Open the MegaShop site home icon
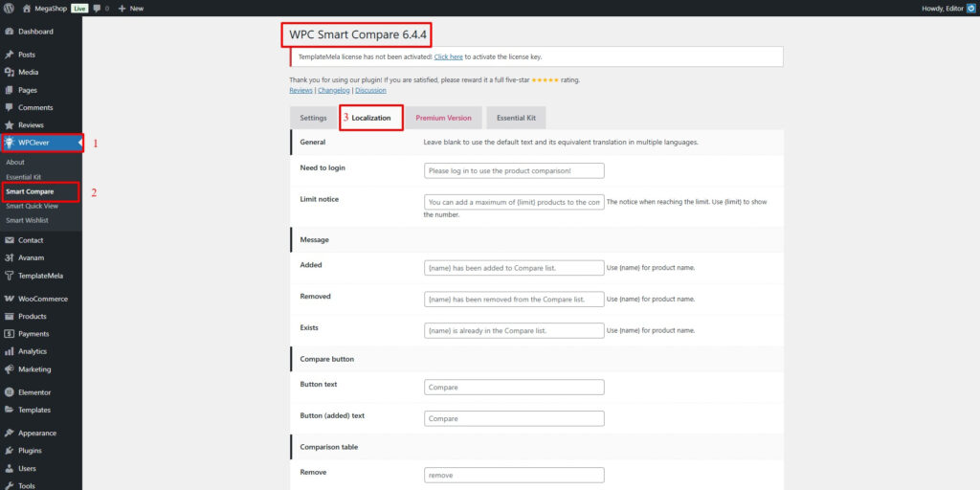Viewport: 980px width, 490px height. [26, 9]
